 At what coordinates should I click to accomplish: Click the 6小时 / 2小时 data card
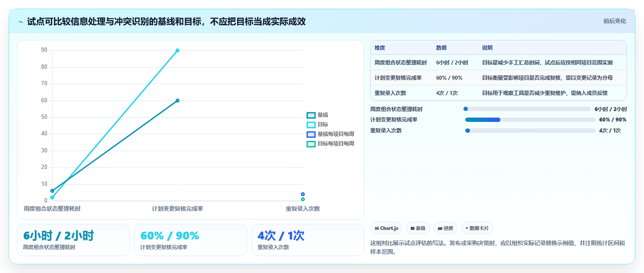73,240
